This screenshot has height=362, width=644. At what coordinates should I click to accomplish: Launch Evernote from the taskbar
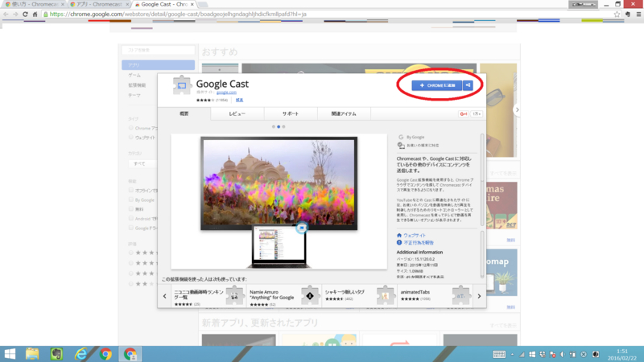56,354
